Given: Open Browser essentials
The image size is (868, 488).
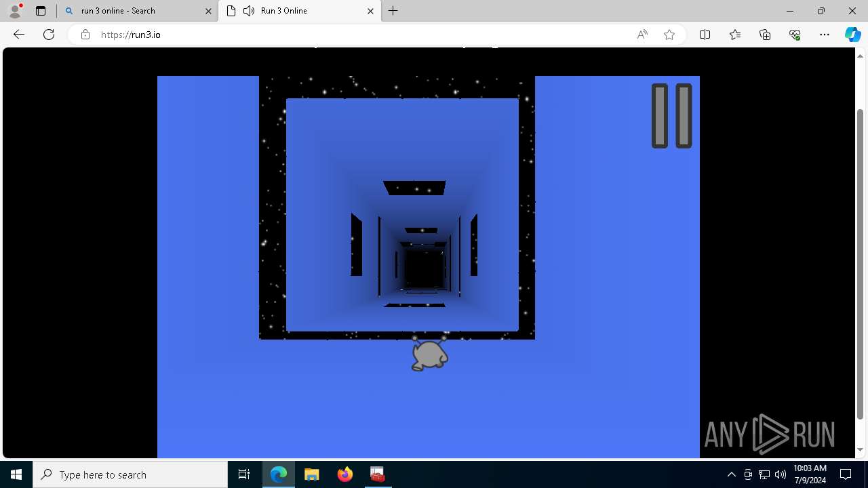Looking at the screenshot, I should pyautogui.click(x=795, y=35).
